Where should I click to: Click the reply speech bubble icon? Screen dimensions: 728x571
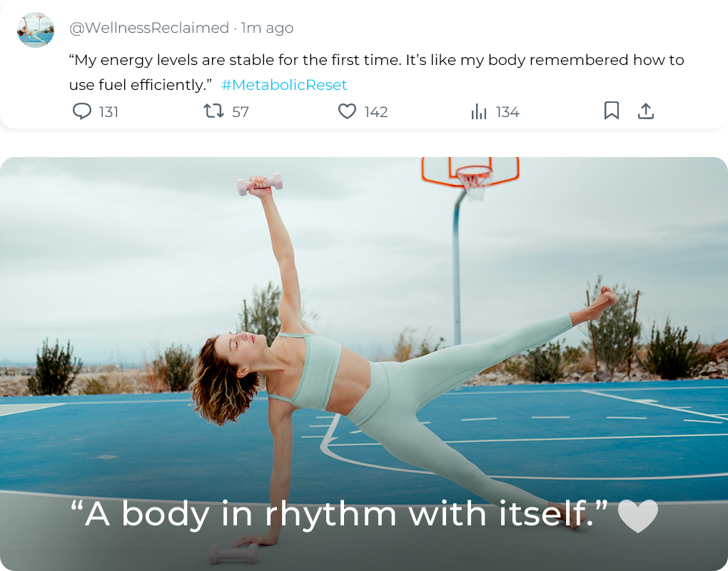[83, 111]
